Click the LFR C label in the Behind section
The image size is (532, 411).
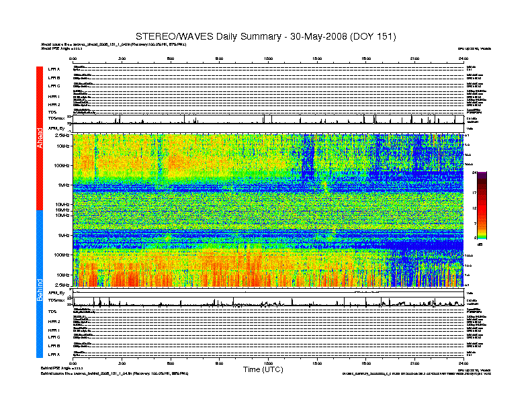coord(54,337)
